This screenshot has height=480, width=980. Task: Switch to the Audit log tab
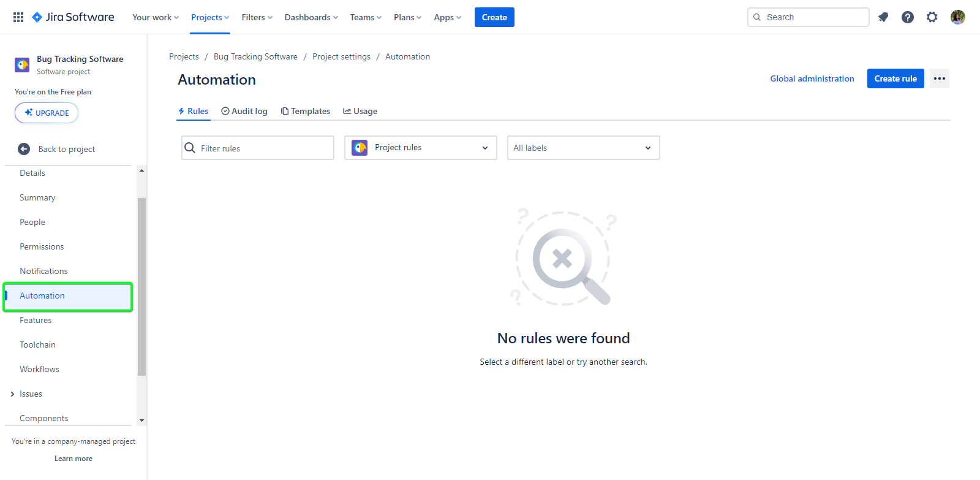[244, 111]
